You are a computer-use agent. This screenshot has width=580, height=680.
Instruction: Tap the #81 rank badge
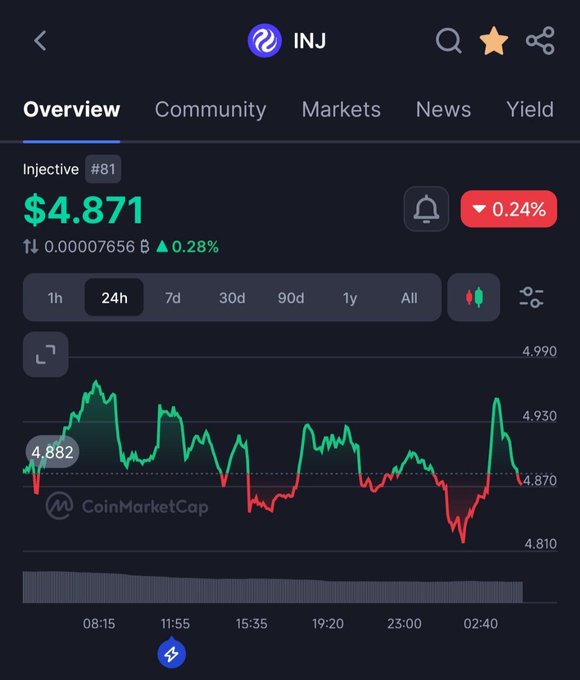pyautogui.click(x=103, y=169)
